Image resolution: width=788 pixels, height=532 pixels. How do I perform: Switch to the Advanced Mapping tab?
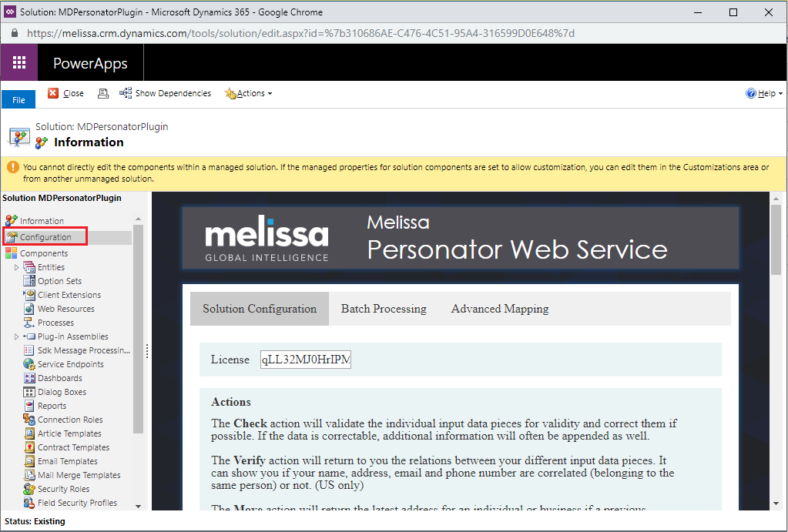(x=500, y=309)
